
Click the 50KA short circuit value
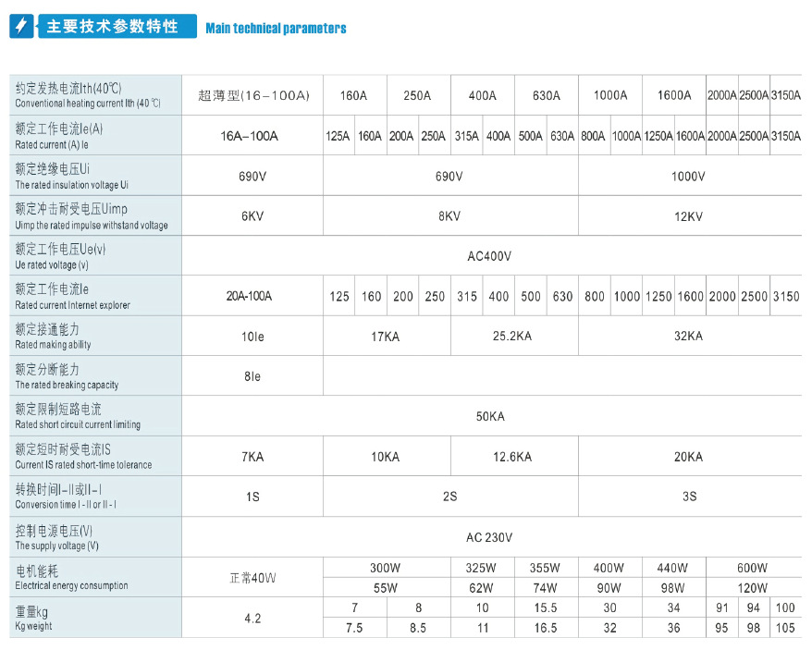[491, 416]
